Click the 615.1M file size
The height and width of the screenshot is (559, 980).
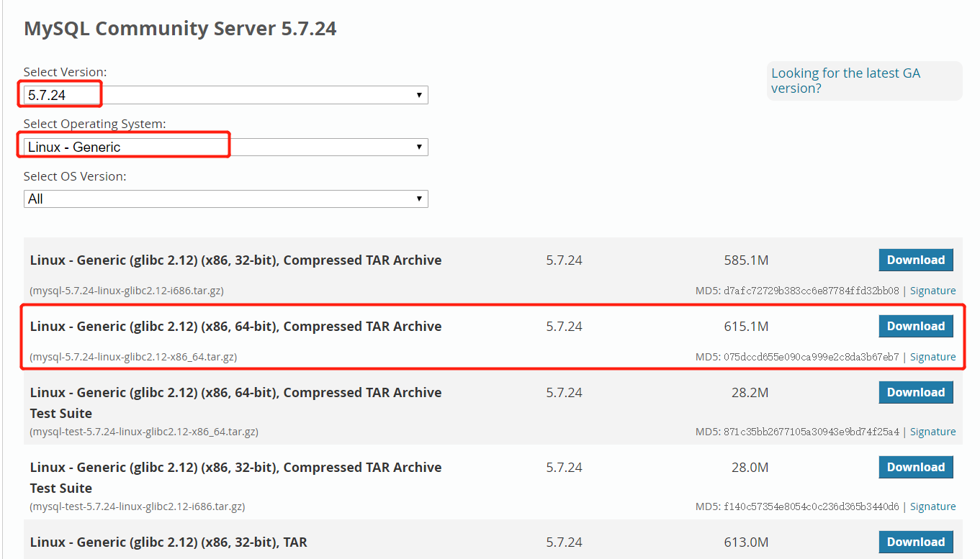(746, 327)
